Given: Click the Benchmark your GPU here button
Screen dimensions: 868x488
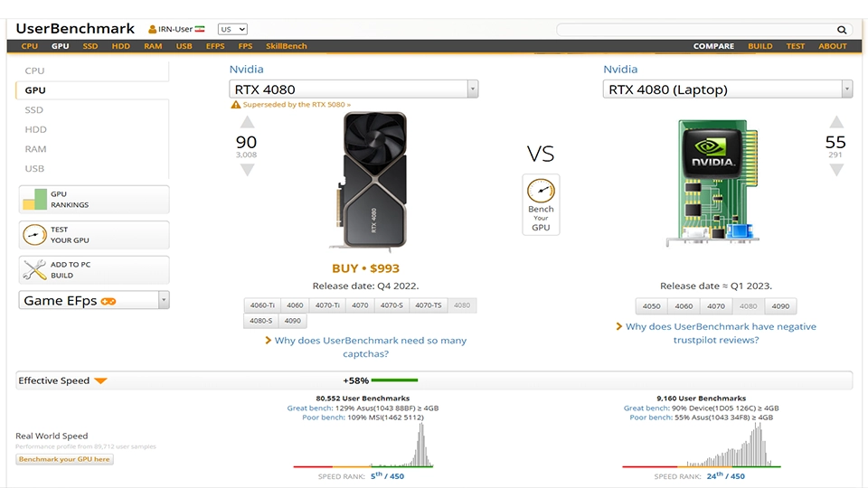Looking at the screenshot, I should (64, 459).
